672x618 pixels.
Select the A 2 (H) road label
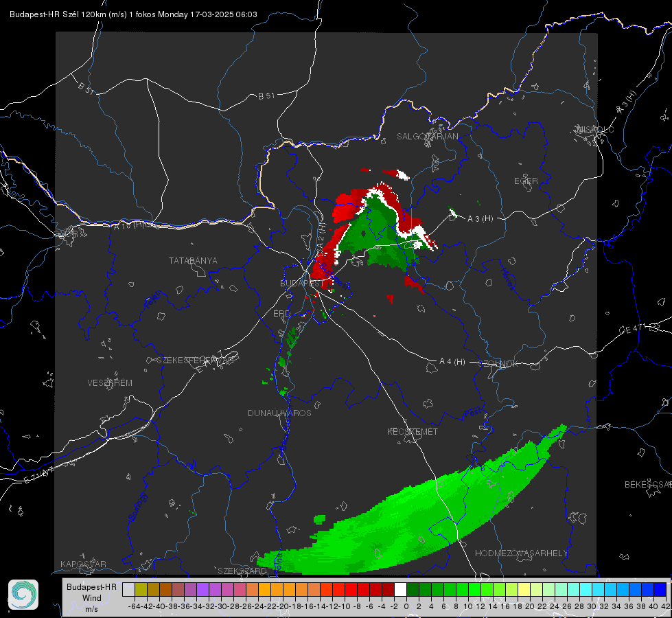[321, 236]
